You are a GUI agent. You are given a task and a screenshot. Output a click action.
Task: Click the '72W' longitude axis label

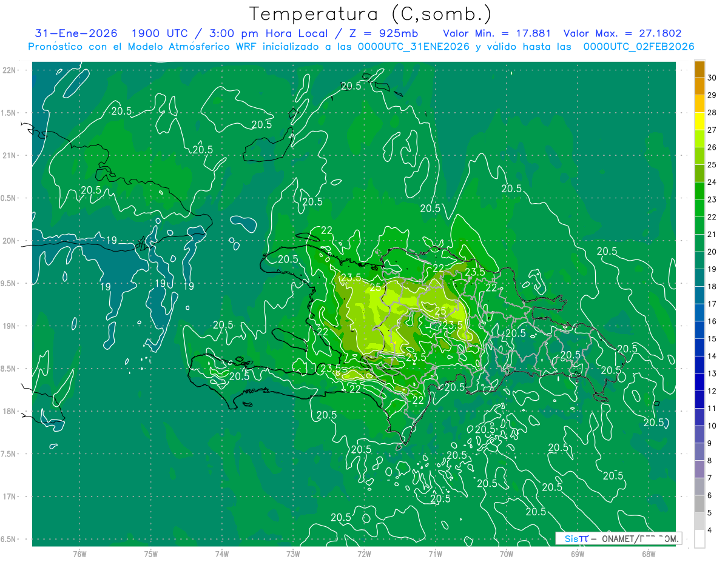coord(364,555)
